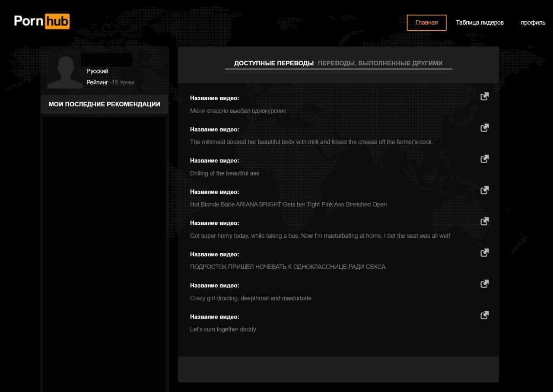
Task: Click the user avatar placeholder image
Action: pos(65,71)
